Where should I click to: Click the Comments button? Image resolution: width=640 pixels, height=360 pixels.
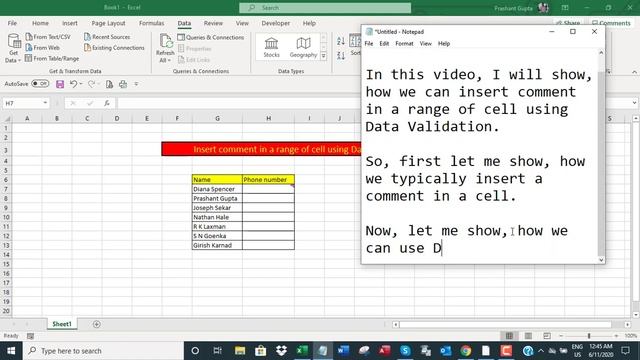pyautogui.click(x=611, y=23)
